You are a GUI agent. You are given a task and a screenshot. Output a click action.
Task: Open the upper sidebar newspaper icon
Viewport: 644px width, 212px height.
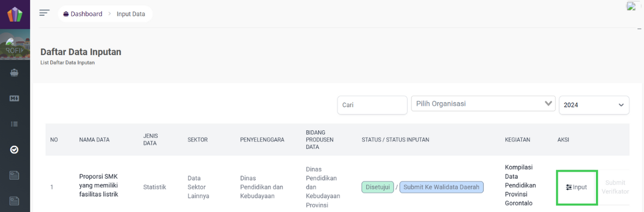point(14,175)
